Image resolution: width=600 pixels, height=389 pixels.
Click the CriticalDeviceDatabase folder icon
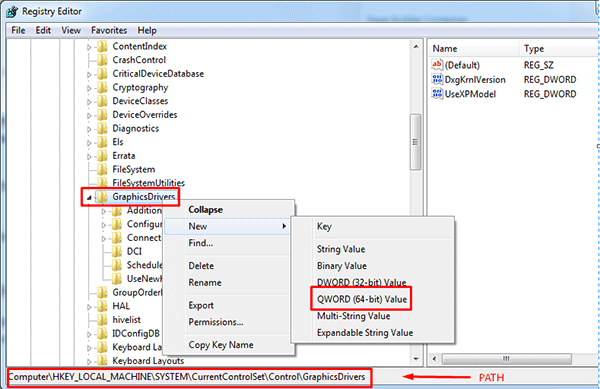click(102, 74)
